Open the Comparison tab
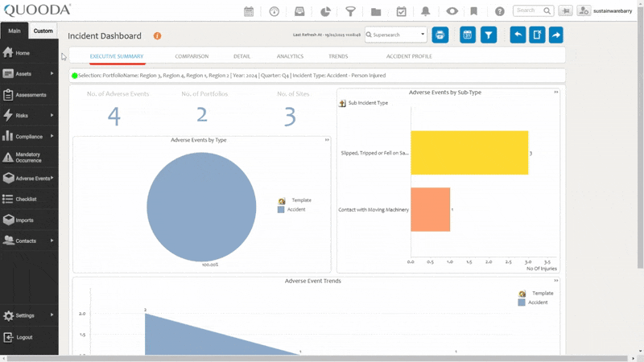This screenshot has width=644, height=362. (x=192, y=56)
